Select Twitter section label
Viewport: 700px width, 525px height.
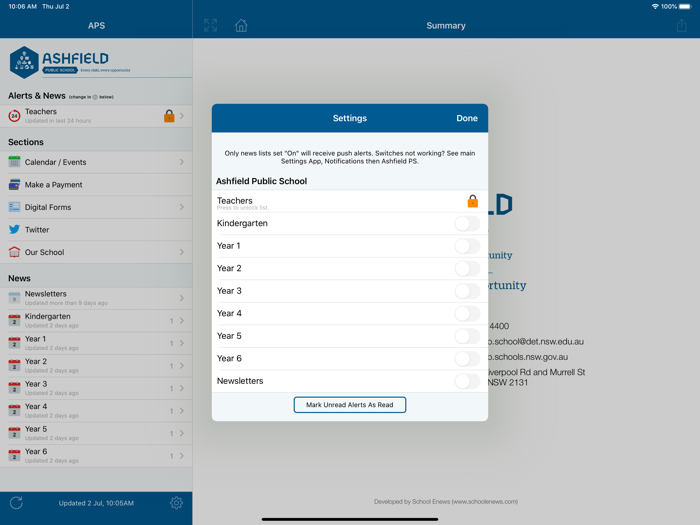tap(37, 229)
